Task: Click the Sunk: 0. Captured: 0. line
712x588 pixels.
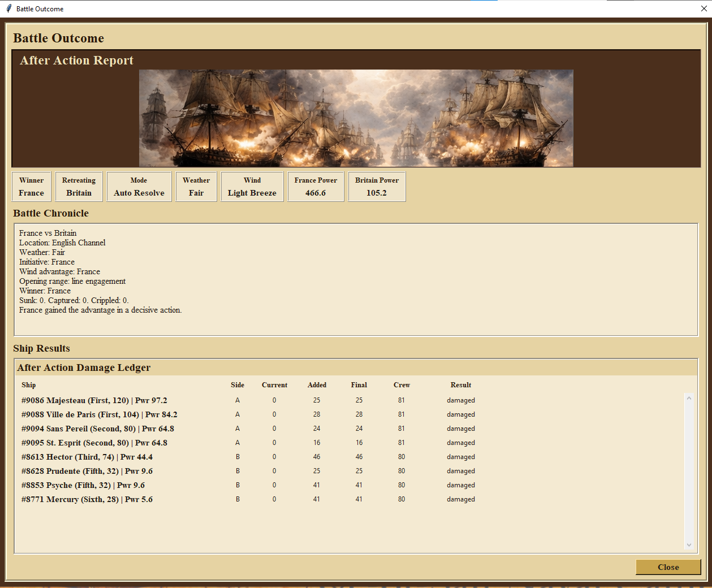Action: pyautogui.click(x=74, y=300)
